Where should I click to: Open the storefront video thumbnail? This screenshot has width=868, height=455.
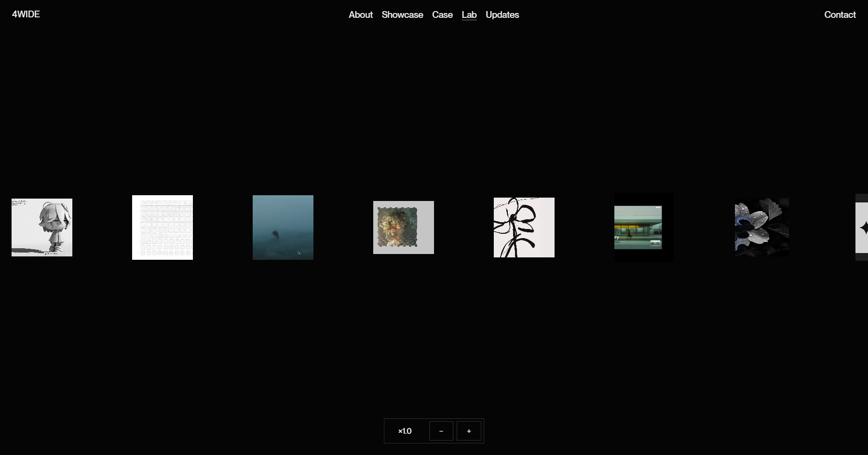tap(643, 227)
